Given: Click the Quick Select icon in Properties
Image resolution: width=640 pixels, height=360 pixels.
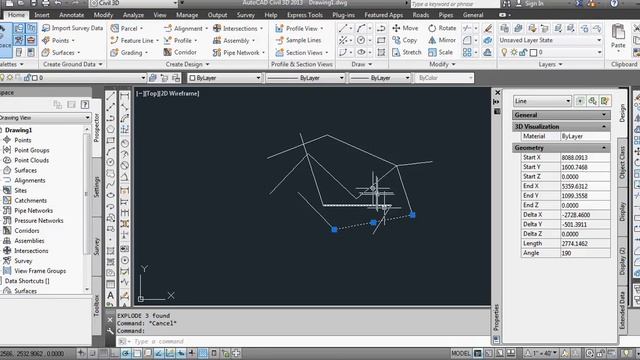Looking at the screenshot, I should pos(604,101).
